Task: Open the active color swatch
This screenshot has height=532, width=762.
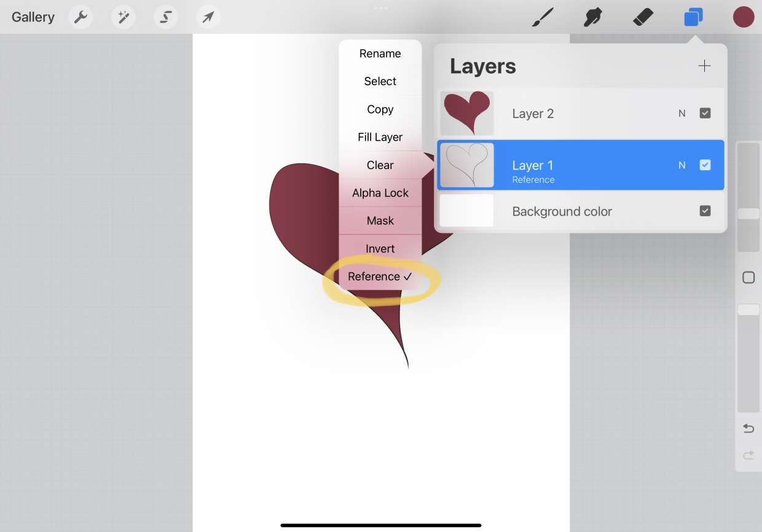Action: pyautogui.click(x=744, y=17)
